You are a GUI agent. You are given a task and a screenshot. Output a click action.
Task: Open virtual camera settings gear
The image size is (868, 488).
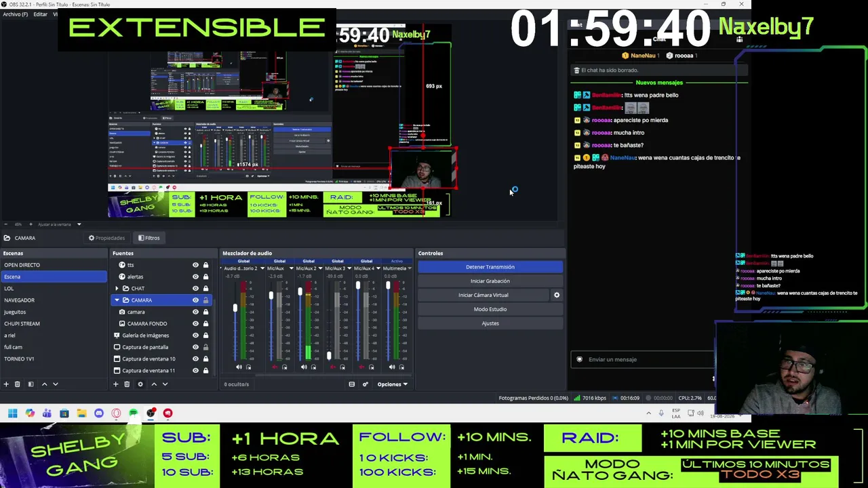[557, 295]
